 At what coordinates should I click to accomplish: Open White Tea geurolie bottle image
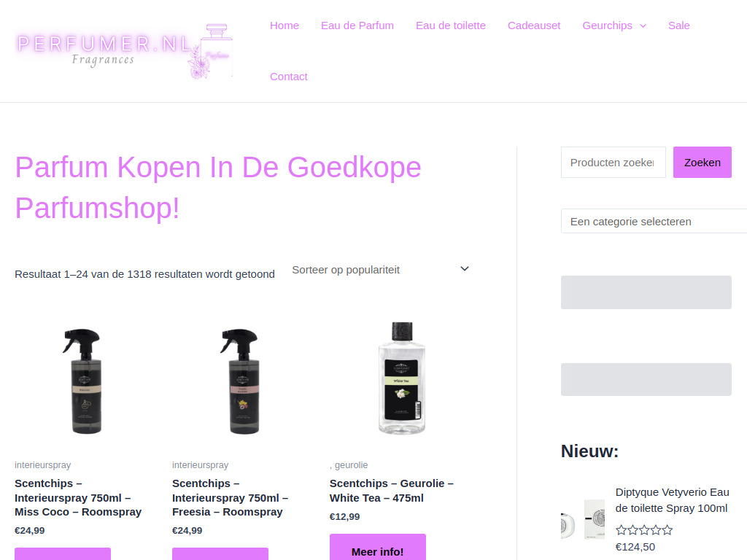(402, 378)
